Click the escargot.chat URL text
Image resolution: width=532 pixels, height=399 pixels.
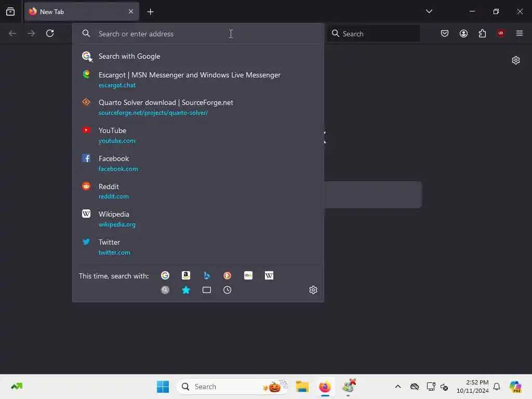pyautogui.click(x=117, y=85)
